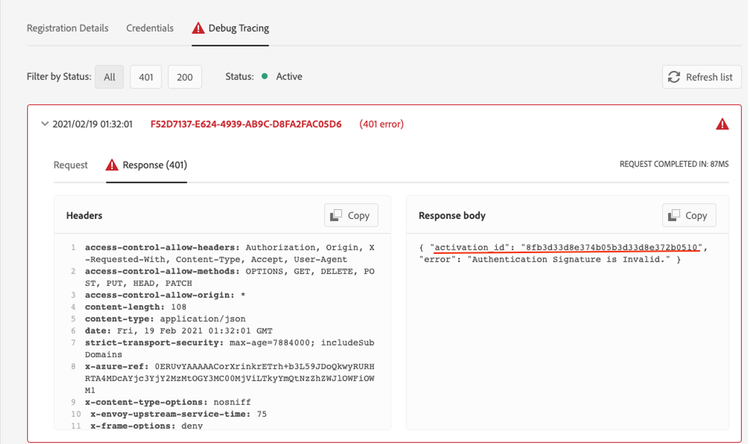Click the red alert icon at the row's right end

(722, 125)
